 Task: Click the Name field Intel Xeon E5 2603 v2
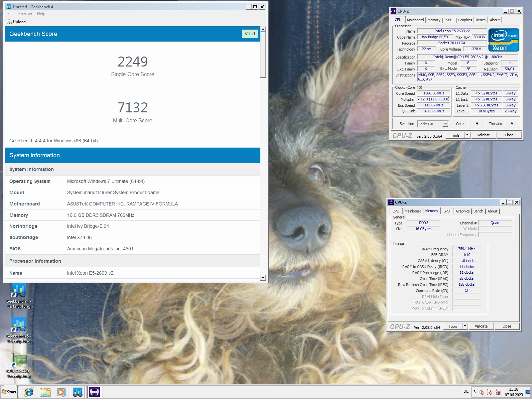tap(452, 31)
